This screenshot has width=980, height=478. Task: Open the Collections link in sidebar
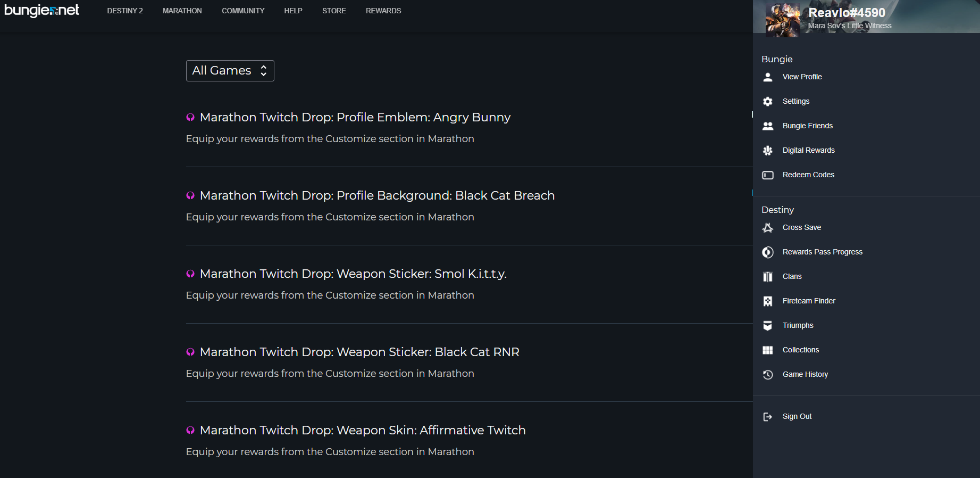[x=800, y=350]
